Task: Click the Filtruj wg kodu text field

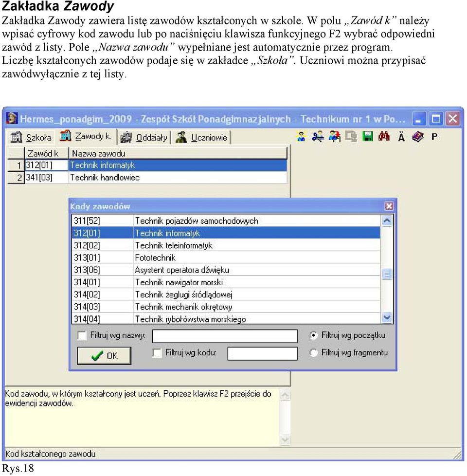Action: tap(263, 353)
